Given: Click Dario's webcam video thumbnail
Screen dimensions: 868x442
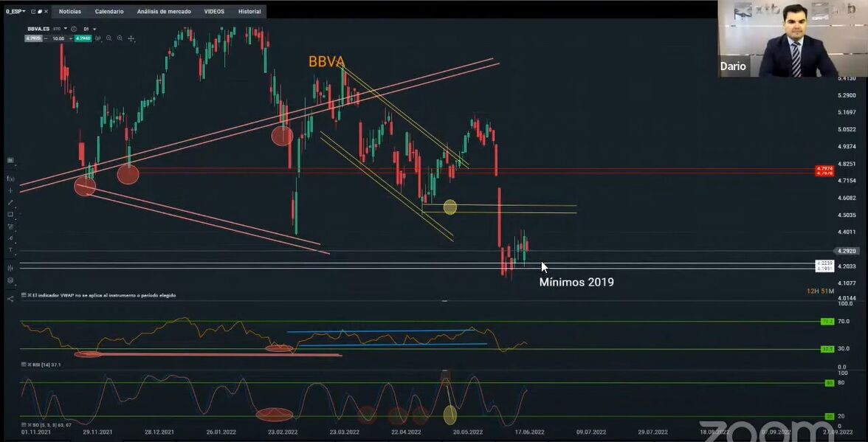Looking at the screenshot, I should pos(792,38).
